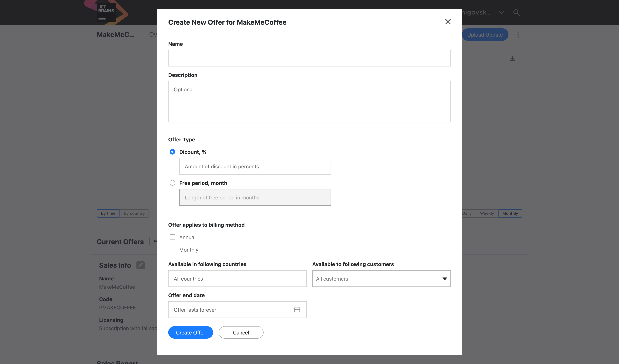Edit Sales Info with pencil icon
The image size is (619, 364).
click(x=141, y=265)
